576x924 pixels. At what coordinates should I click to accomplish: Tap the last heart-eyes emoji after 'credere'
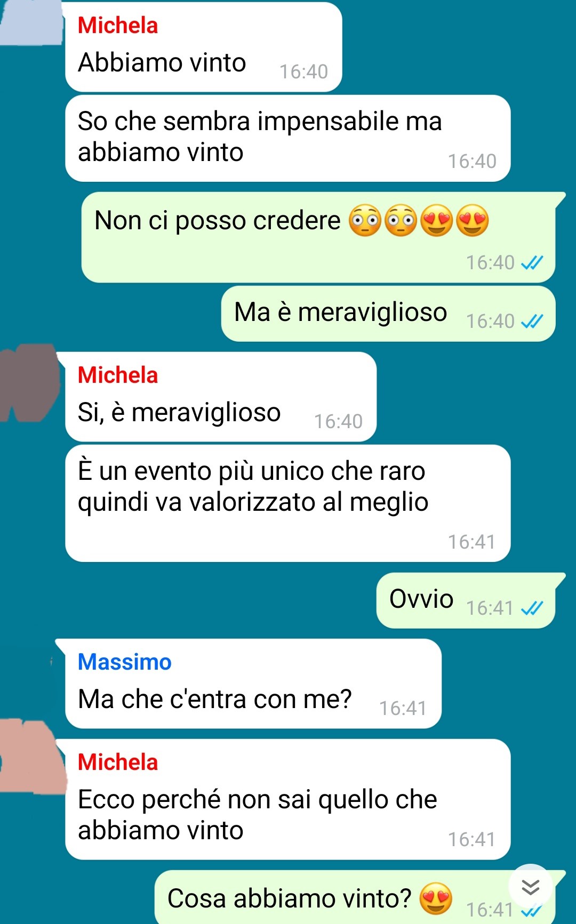(473, 220)
